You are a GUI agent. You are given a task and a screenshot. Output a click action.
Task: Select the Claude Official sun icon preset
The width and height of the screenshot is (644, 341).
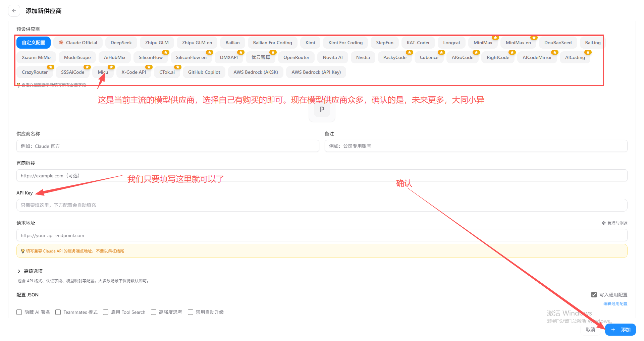[61, 43]
